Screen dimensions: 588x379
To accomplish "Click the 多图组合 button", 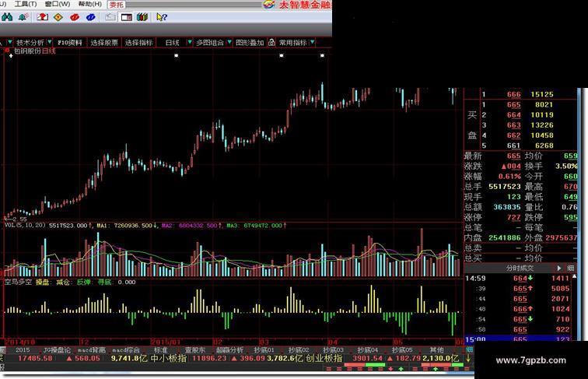I will click(210, 42).
